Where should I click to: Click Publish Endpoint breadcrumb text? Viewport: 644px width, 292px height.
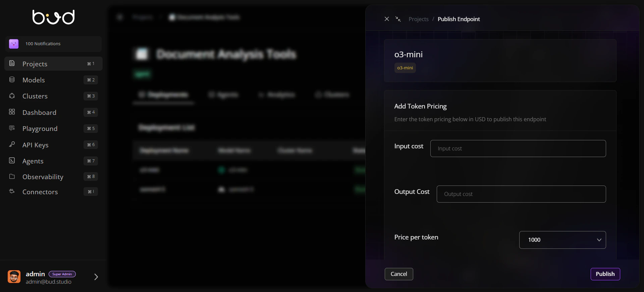pos(459,19)
